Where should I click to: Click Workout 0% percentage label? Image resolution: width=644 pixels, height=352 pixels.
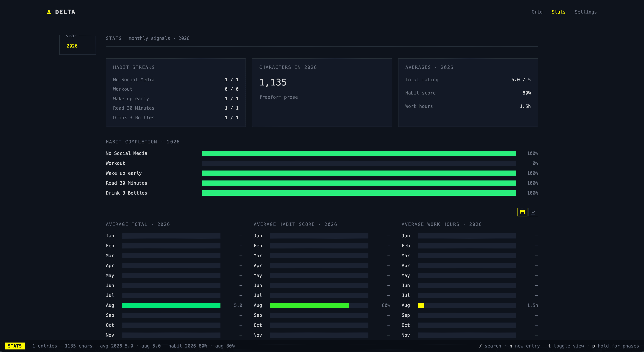[535, 163]
